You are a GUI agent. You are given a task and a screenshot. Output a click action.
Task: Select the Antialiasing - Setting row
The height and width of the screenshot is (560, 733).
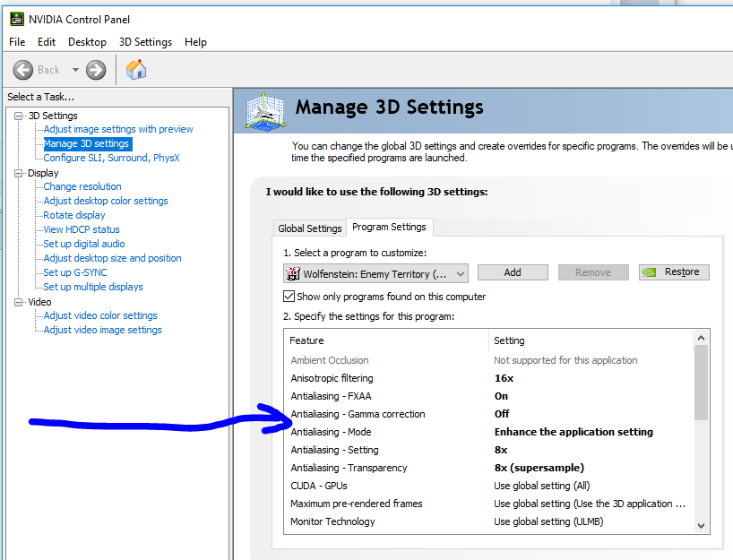point(488,450)
